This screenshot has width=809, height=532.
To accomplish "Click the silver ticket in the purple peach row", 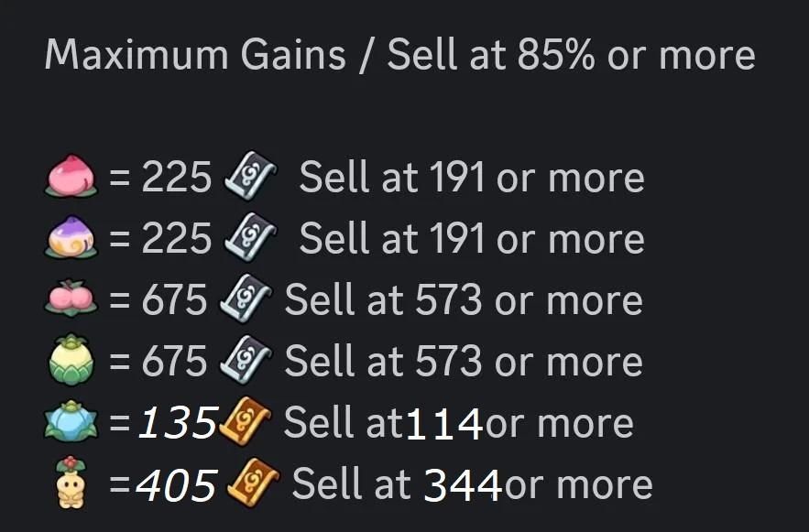I will (247, 239).
